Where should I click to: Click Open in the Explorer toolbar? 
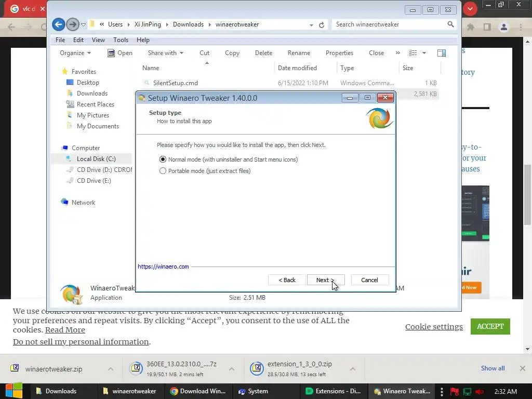(120, 53)
